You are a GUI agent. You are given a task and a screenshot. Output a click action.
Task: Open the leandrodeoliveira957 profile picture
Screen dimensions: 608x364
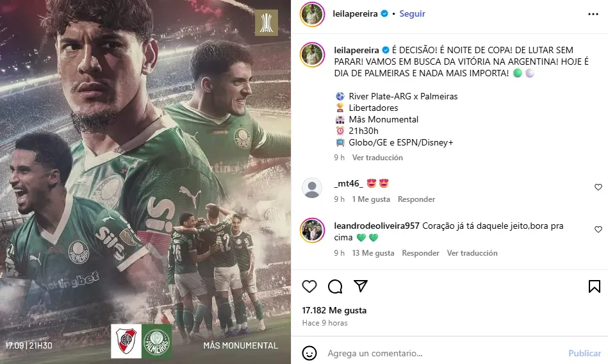[x=312, y=230]
